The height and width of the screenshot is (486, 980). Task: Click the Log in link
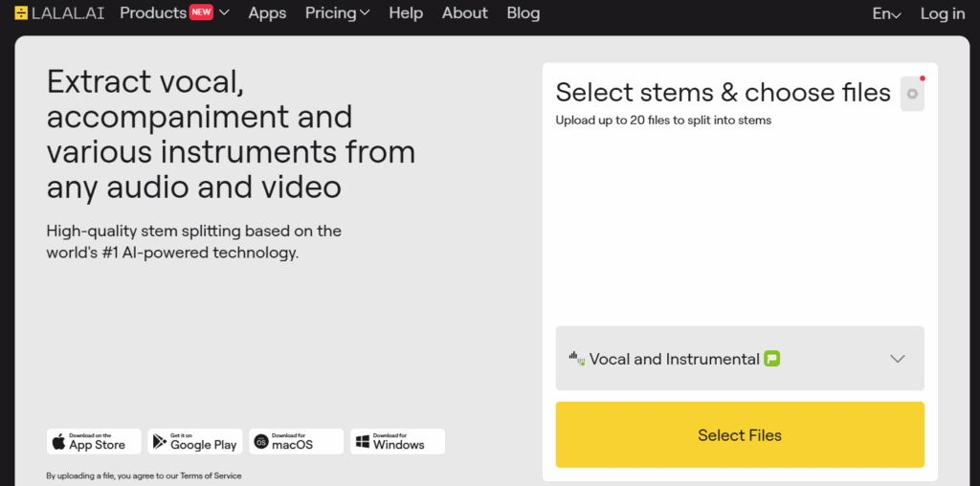(942, 13)
